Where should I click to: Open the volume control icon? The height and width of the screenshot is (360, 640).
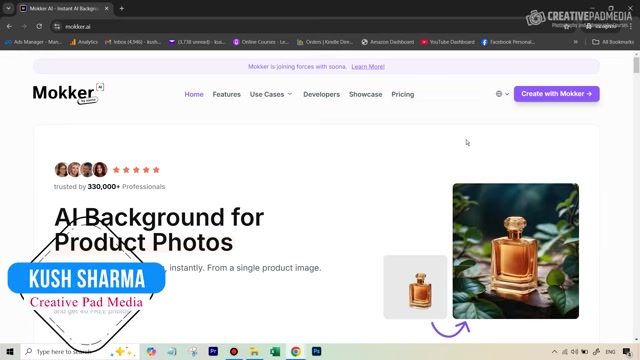pos(575,352)
